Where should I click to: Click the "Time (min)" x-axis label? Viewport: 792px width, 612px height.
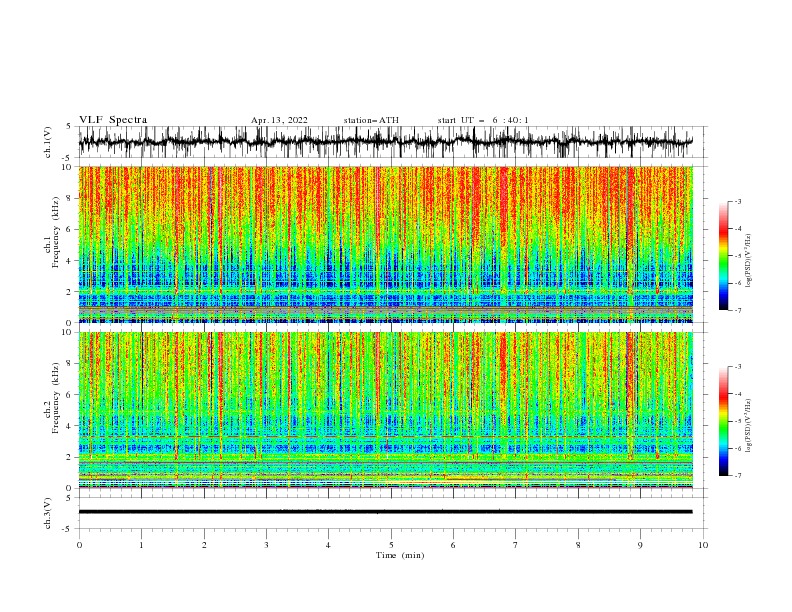[400, 555]
